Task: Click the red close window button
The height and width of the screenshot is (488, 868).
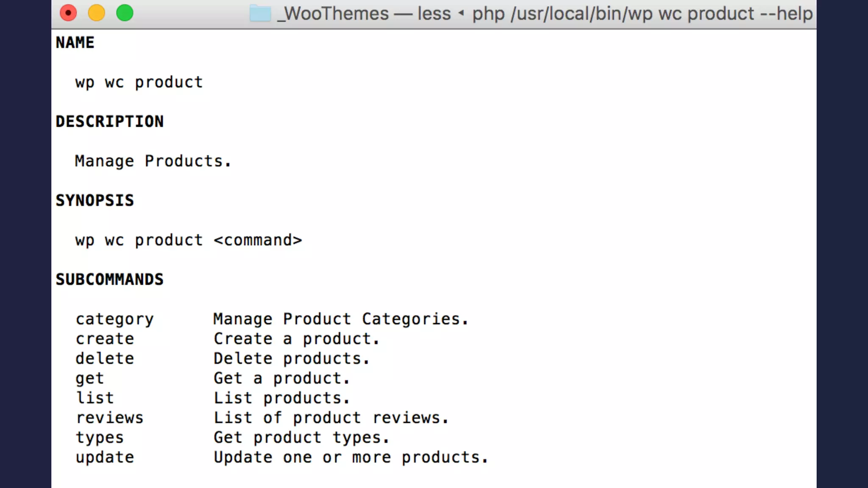Action: click(x=68, y=13)
